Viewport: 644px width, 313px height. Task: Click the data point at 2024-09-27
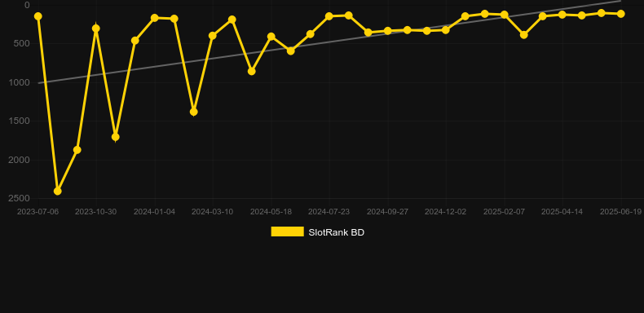pos(387,31)
